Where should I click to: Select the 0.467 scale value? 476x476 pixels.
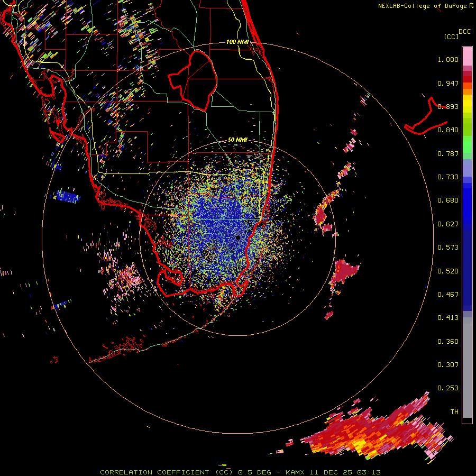click(x=448, y=295)
